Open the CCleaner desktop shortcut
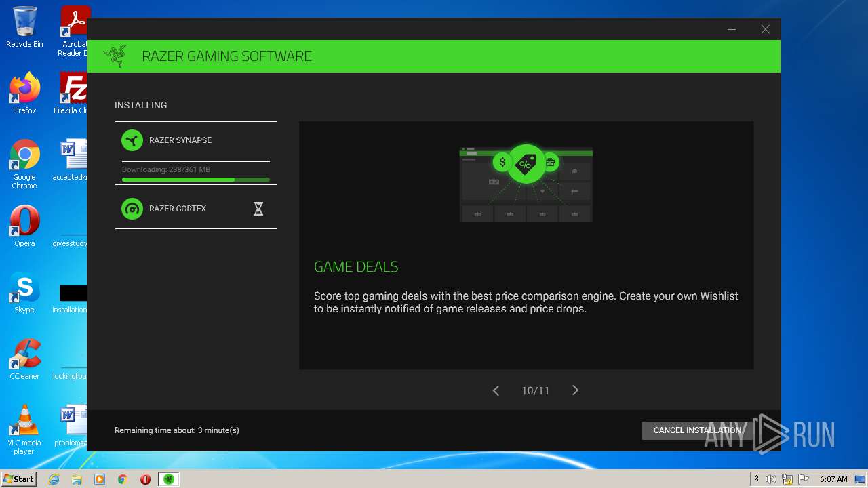 point(24,359)
